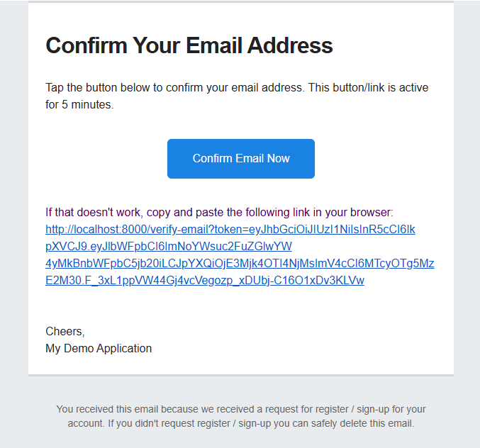Click the footer phrase sign-up for your

pyautogui.click(x=391, y=409)
